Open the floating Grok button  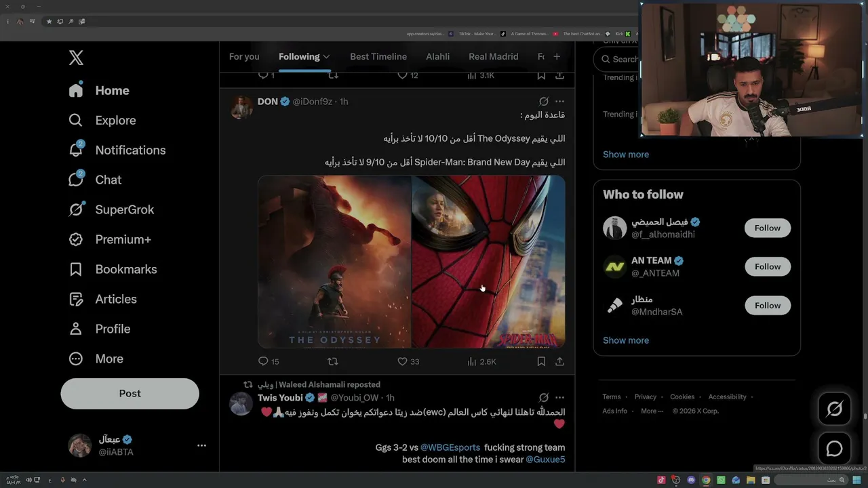coord(835,409)
